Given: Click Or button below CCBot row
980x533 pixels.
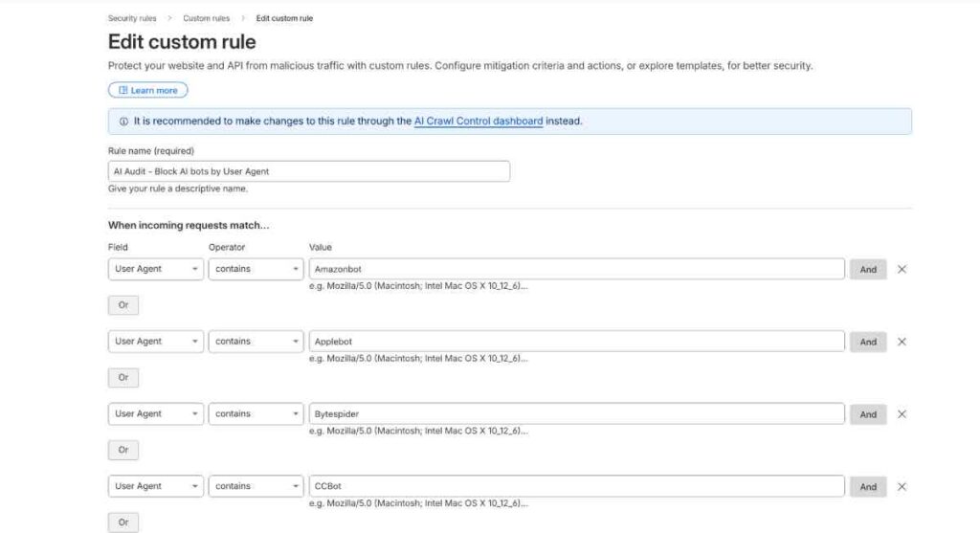Looking at the screenshot, I should click(123, 522).
